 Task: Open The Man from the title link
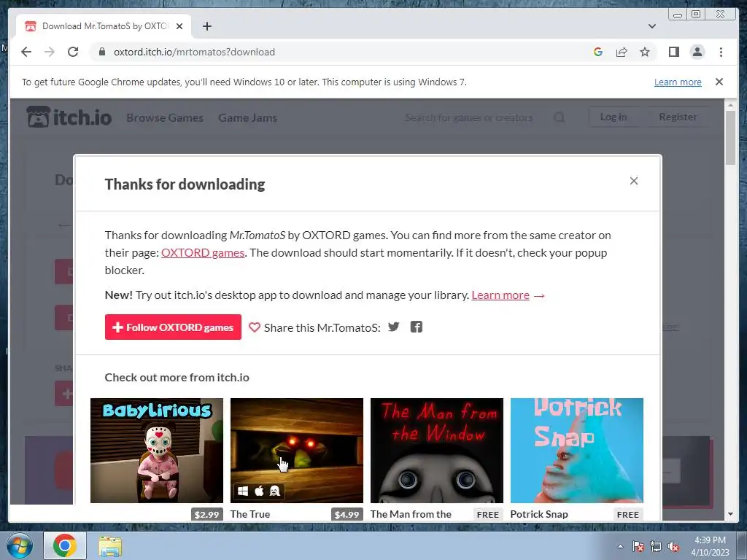point(411,514)
